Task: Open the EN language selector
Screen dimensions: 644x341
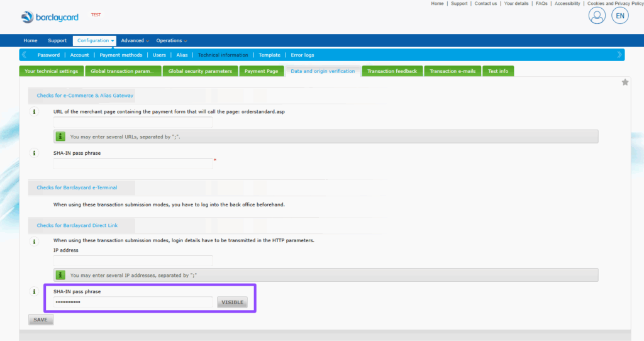Action: click(x=619, y=16)
